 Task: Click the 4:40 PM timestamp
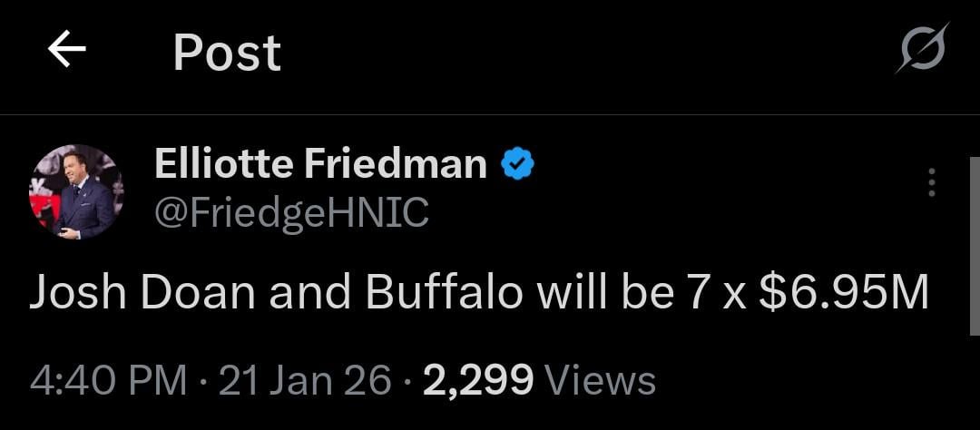click(x=108, y=379)
